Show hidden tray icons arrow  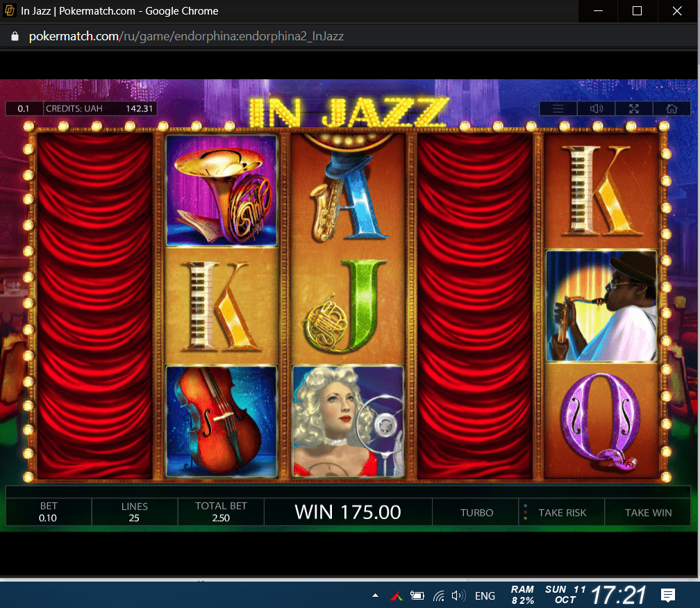click(x=375, y=595)
